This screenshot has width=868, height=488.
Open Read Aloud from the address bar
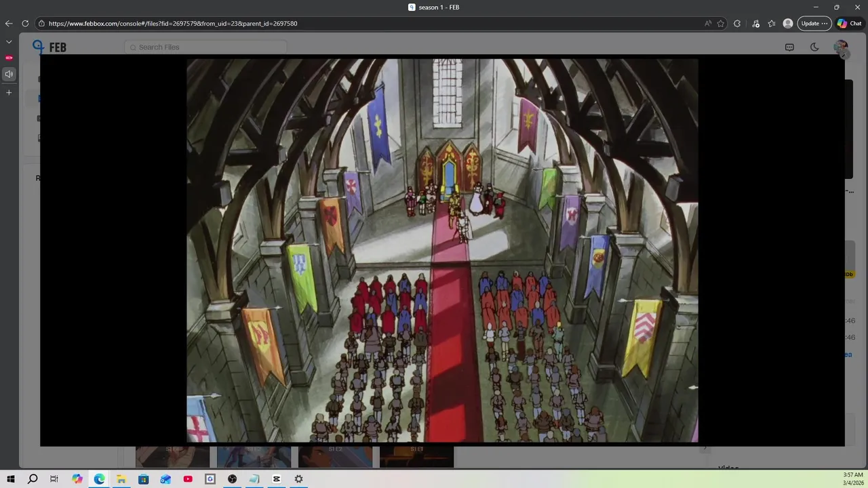708,23
